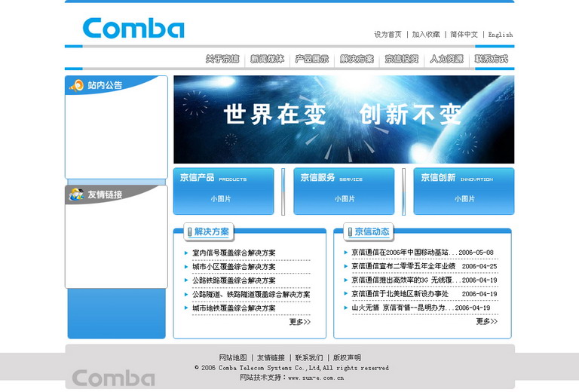Click the 友情链接 footer link
Viewport: 579px width, 392px height.
[x=271, y=357]
